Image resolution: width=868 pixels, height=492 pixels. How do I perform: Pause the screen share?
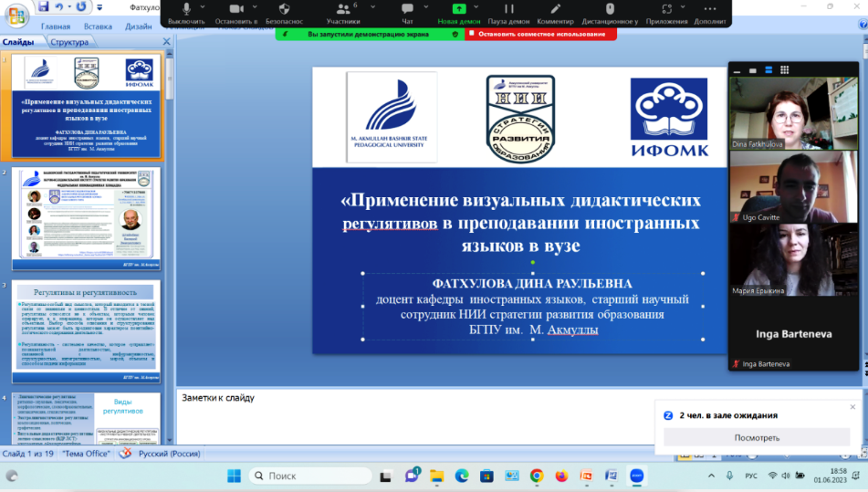pyautogui.click(x=509, y=9)
